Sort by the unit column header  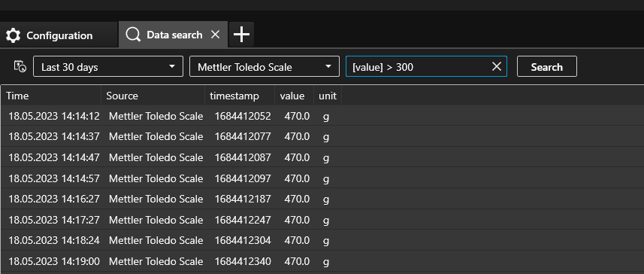328,96
